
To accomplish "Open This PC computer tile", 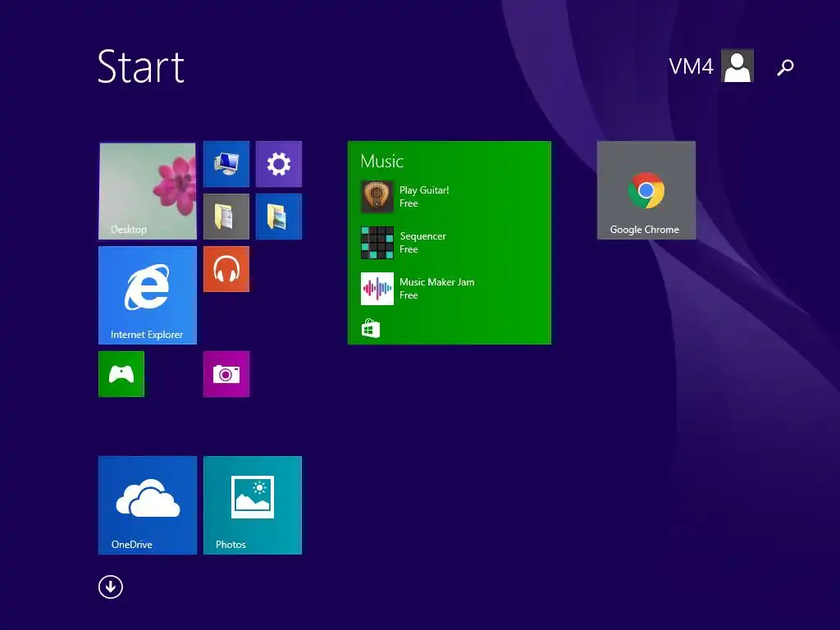I will pyautogui.click(x=226, y=164).
